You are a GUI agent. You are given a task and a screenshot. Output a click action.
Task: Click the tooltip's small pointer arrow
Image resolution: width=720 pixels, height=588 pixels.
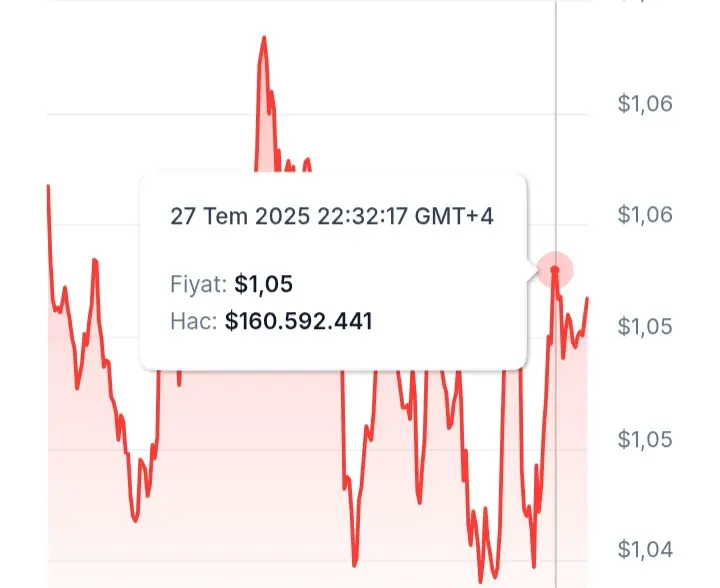pos(532,270)
